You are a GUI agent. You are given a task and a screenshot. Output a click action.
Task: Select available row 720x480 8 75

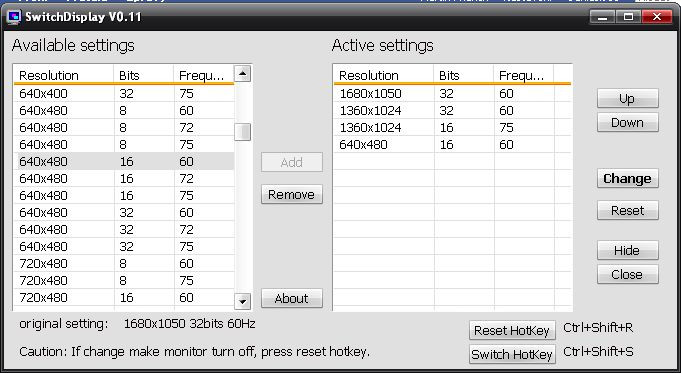[x=124, y=281]
